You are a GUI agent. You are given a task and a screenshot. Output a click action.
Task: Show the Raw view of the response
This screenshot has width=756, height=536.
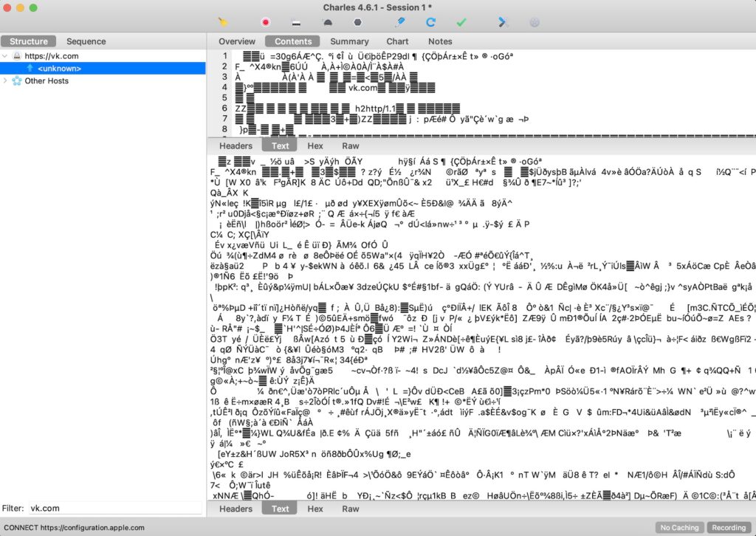point(351,509)
